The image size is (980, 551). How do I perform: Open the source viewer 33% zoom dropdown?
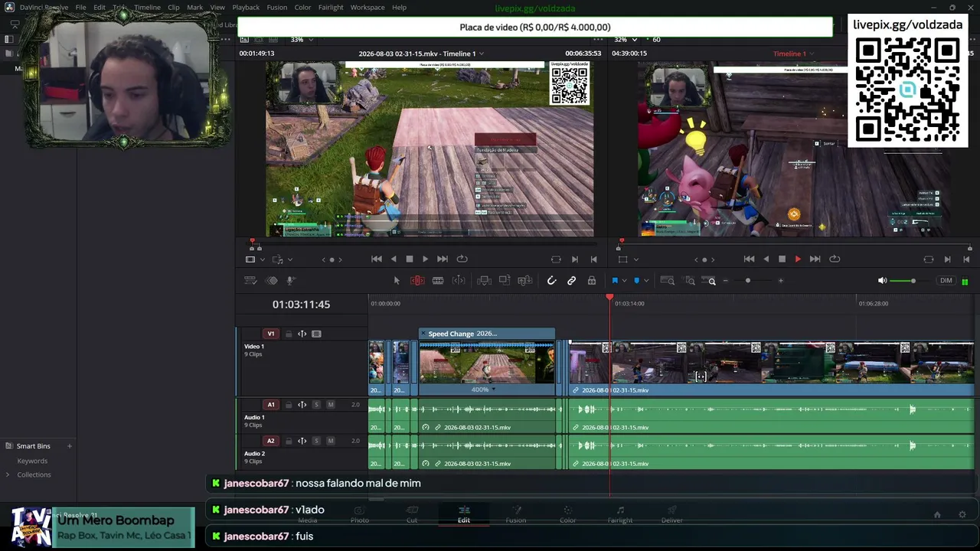pos(301,40)
